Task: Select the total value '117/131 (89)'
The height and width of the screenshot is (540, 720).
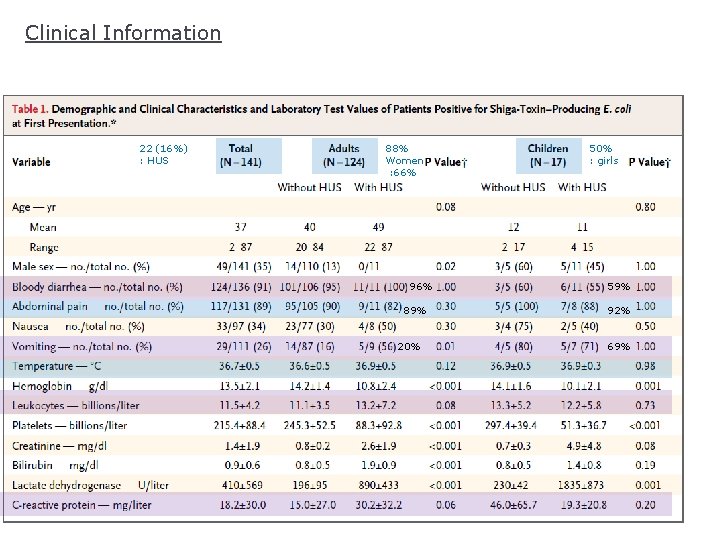Action: (241, 307)
